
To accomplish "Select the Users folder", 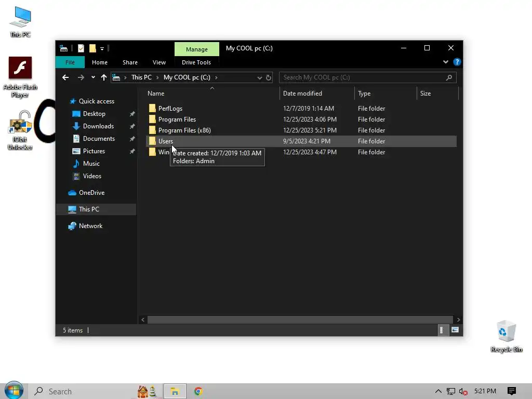I will 301,141.
